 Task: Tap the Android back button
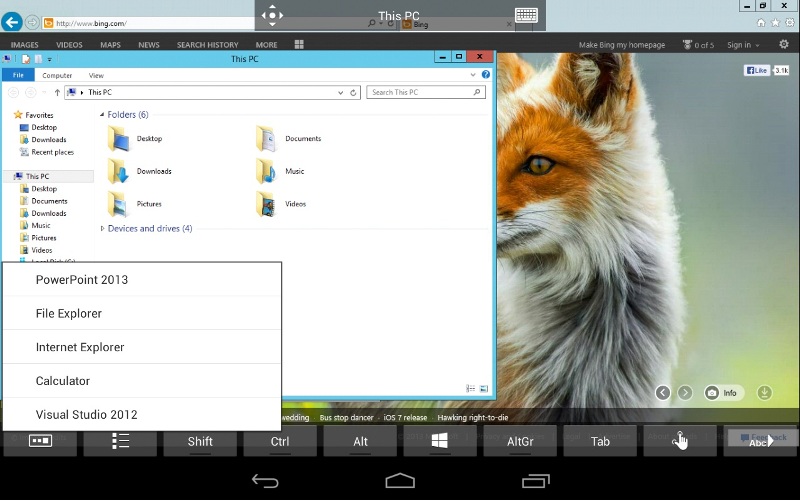[265, 481]
